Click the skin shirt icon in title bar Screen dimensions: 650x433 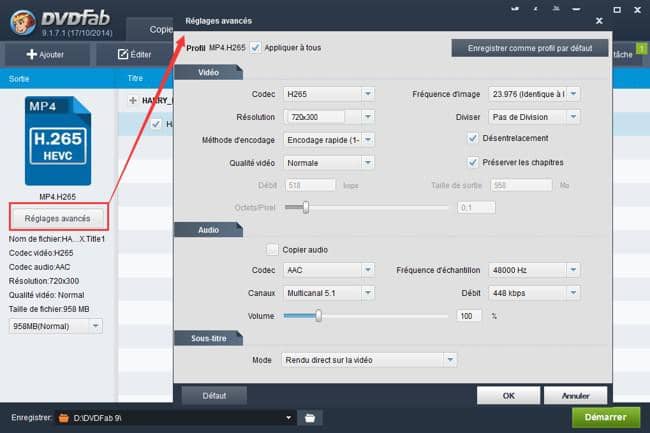[x=556, y=9]
